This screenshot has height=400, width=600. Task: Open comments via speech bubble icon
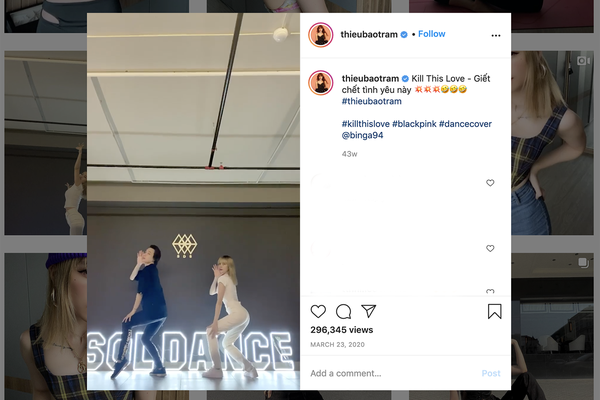pyautogui.click(x=343, y=312)
